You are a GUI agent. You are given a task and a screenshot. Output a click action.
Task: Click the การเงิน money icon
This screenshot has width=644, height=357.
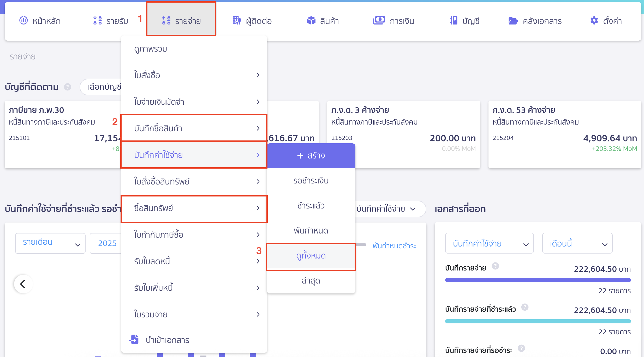click(379, 20)
